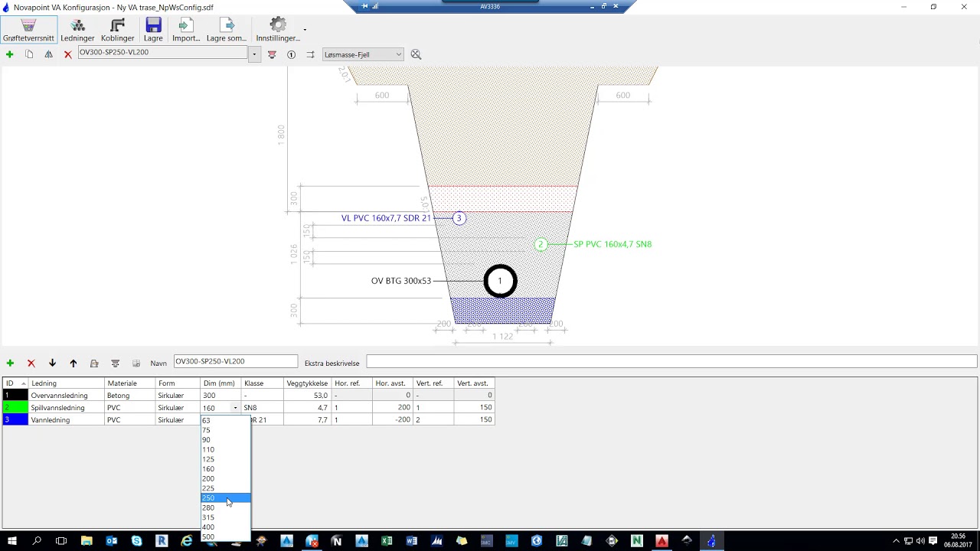980x551 pixels.
Task: Choose 280 in the dimension list
Action: click(x=225, y=508)
